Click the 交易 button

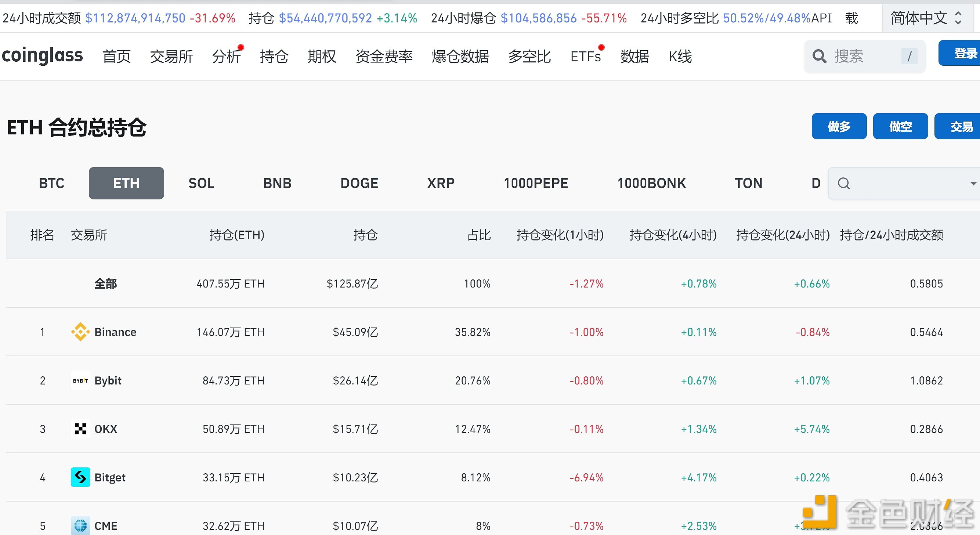(x=958, y=126)
